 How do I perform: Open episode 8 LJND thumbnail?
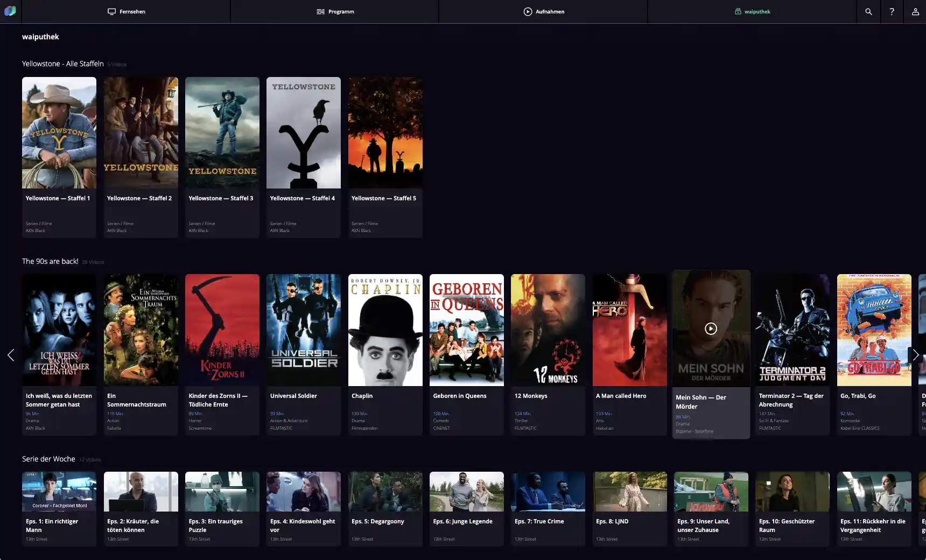click(x=630, y=492)
